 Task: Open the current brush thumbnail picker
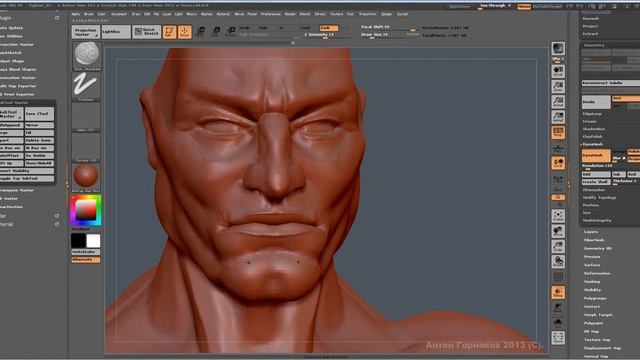coord(87,56)
